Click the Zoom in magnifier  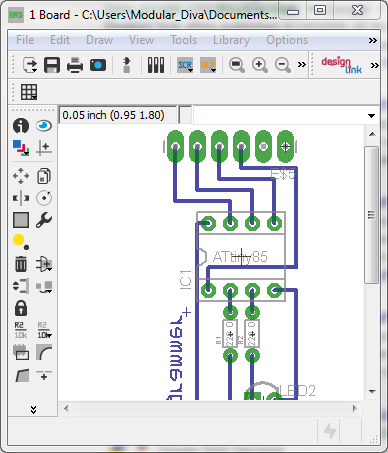[260, 65]
